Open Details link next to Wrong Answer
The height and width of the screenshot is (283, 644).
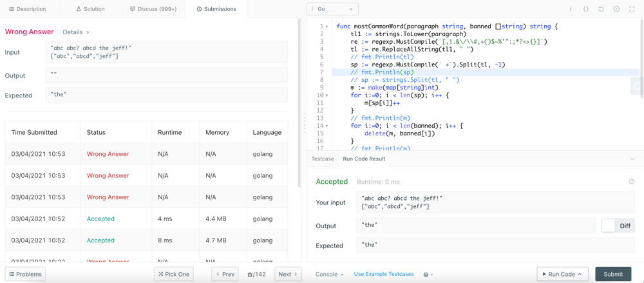pyautogui.click(x=75, y=32)
